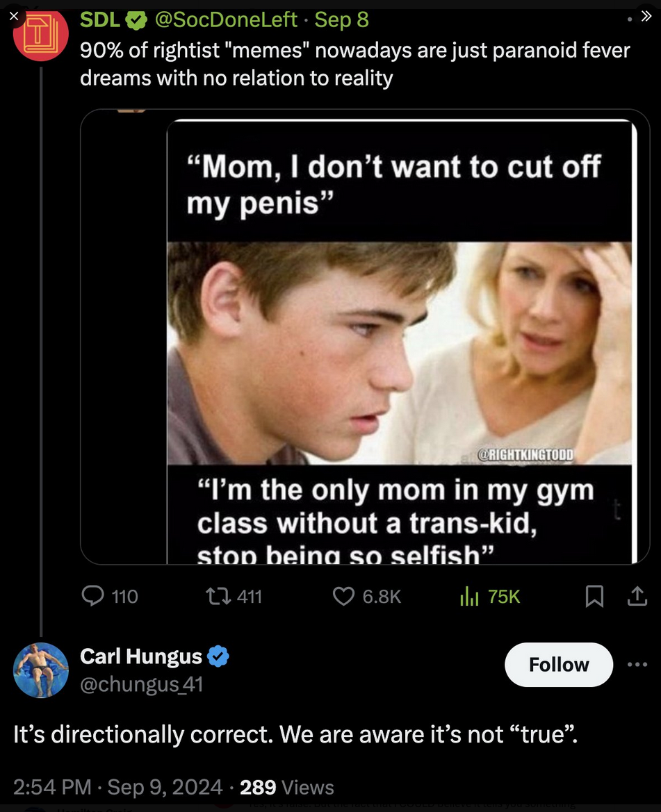Click the @chungus_41 handle

coord(141,684)
